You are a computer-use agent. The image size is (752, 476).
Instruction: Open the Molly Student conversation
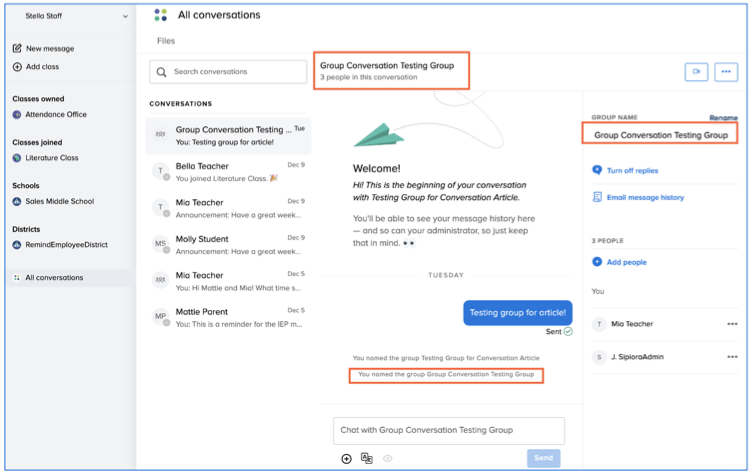[x=228, y=245]
